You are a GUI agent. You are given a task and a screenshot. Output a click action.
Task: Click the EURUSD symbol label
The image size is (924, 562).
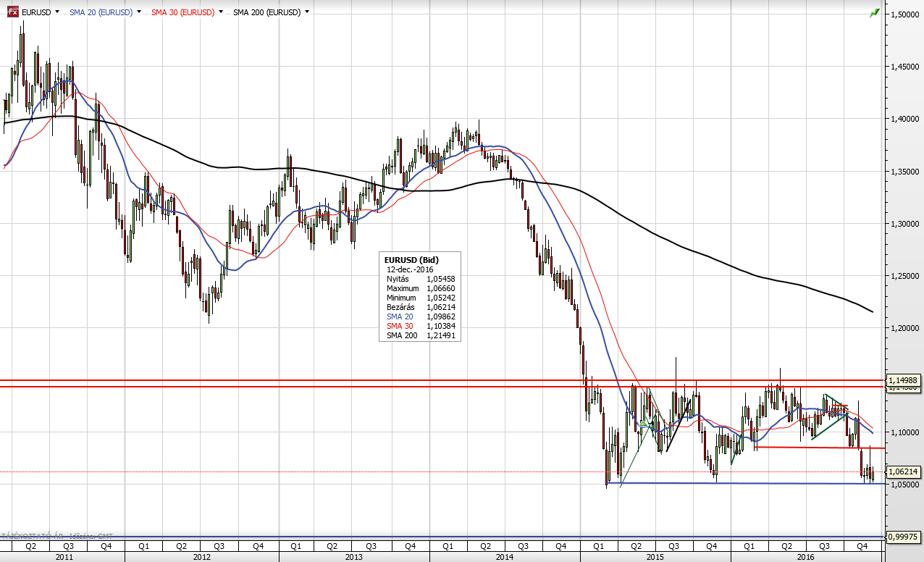tap(36, 12)
